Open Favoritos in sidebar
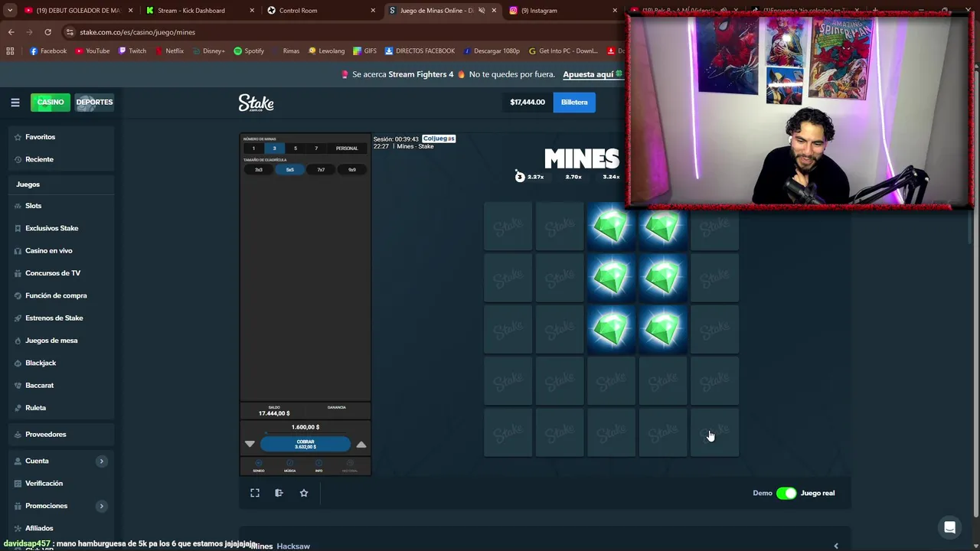This screenshot has height=551, width=980. click(62, 137)
